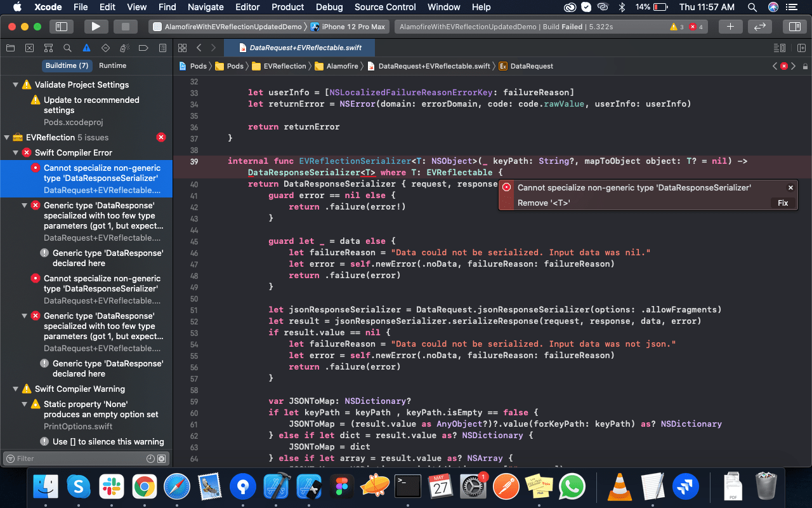Image resolution: width=812 pixels, height=508 pixels.
Task: Open the DataRequest symbol jump bar menu
Action: [x=526, y=66]
